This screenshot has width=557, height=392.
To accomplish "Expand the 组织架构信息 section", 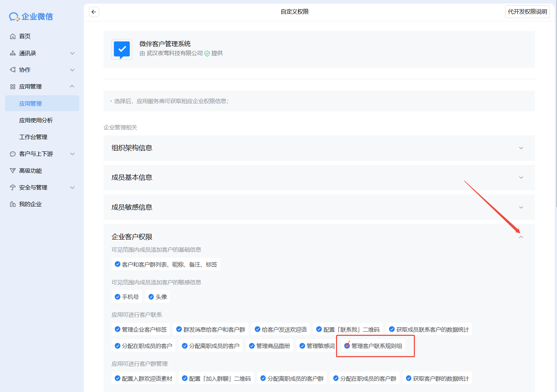I will (x=521, y=148).
